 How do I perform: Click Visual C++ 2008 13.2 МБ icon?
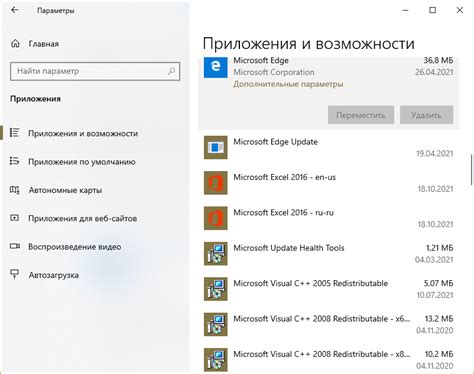(216, 324)
